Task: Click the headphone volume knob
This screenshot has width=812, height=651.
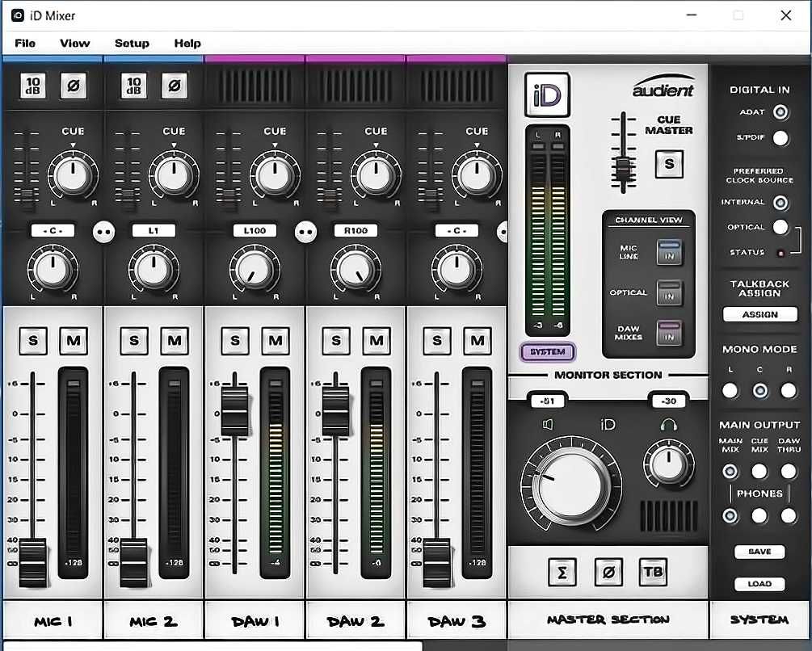Action: click(x=668, y=463)
